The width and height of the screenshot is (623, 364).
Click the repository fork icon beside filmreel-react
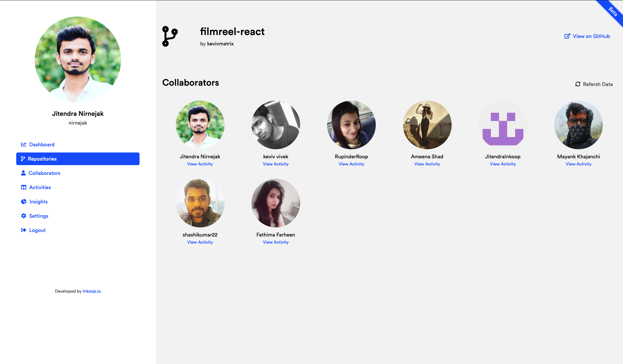170,36
